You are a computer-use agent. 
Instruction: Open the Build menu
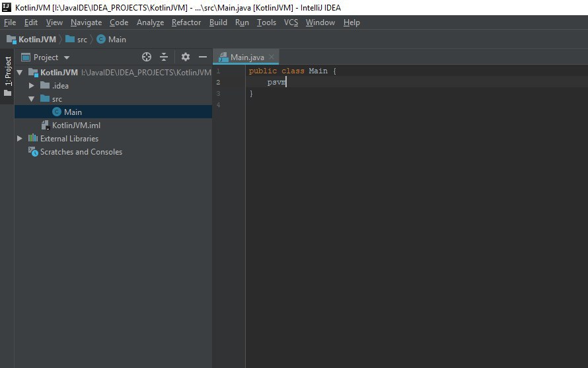coord(218,22)
